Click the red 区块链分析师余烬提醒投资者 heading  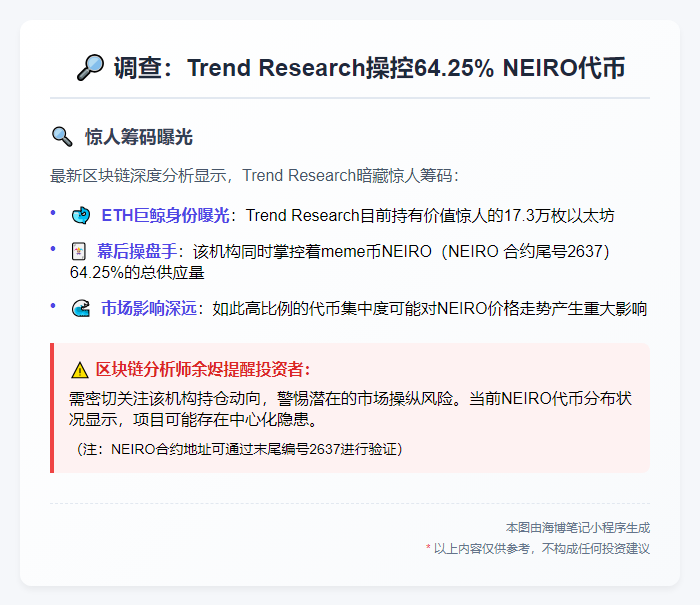pyautogui.click(x=203, y=369)
